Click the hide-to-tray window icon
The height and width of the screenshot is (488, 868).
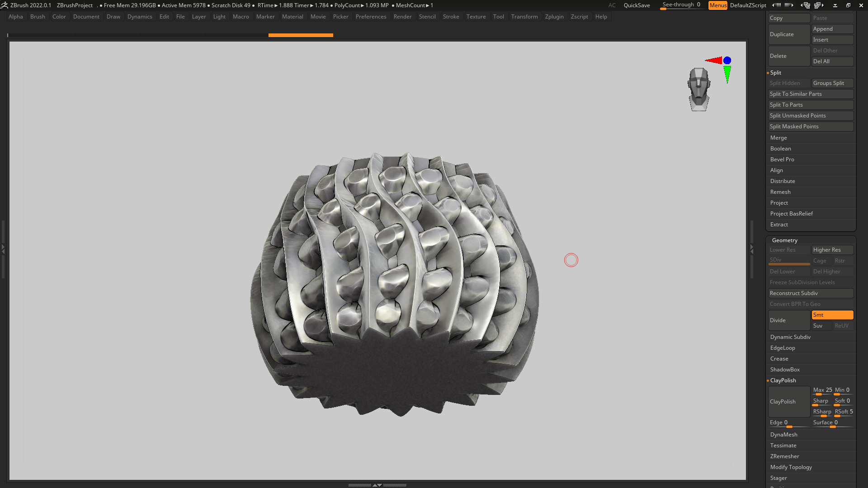pyautogui.click(x=835, y=5)
